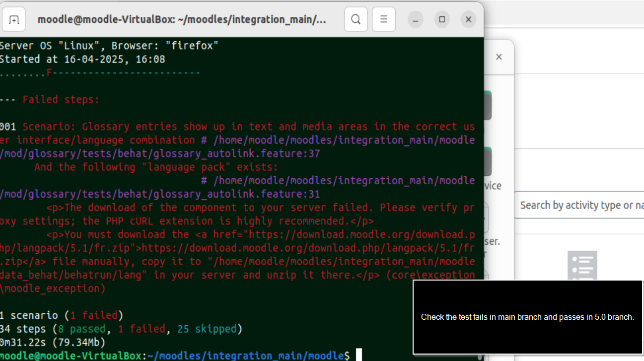The image size is (644, 361).
Task: Select the list activity icon in chooser
Action: (582, 266)
